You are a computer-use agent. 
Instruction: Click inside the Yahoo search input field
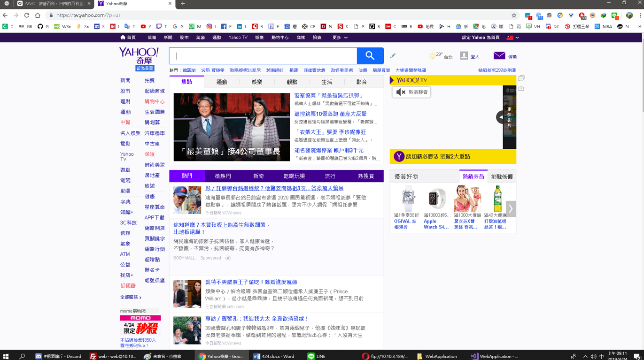pyautogui.click(x=263, y=56)
